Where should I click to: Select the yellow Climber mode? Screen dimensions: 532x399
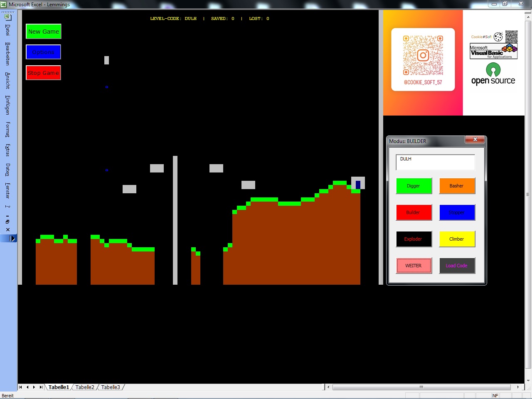coord(457,239)
